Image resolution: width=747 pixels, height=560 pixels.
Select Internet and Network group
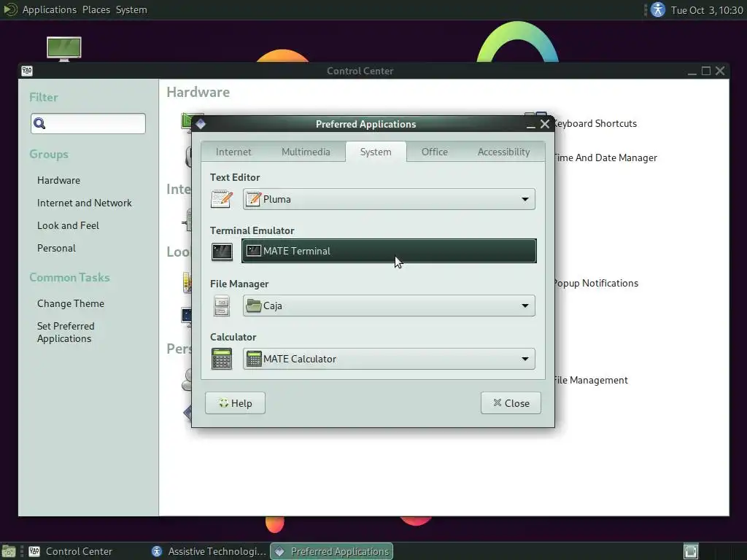pos(85,203)
